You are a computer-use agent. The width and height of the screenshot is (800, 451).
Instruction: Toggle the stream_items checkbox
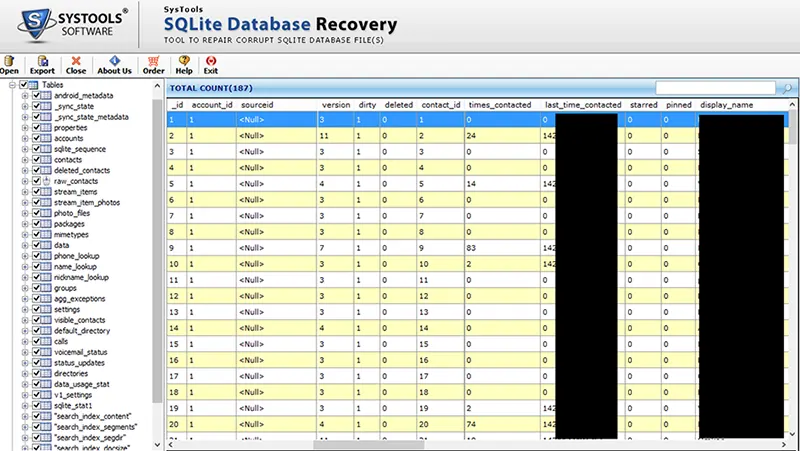36,192
